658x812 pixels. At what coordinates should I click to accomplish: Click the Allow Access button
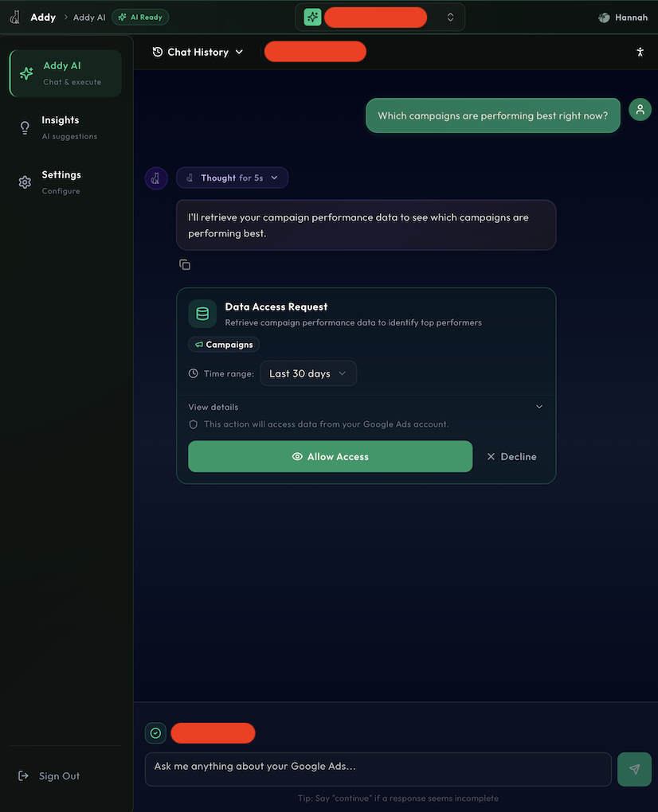click(330, 457)
